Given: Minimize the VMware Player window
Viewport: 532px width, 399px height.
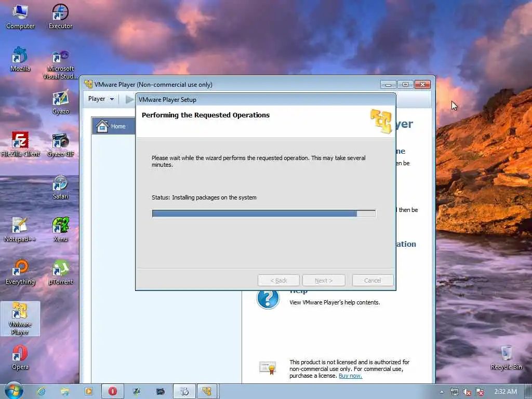Looking at the screenshot, I should point(388,84).
